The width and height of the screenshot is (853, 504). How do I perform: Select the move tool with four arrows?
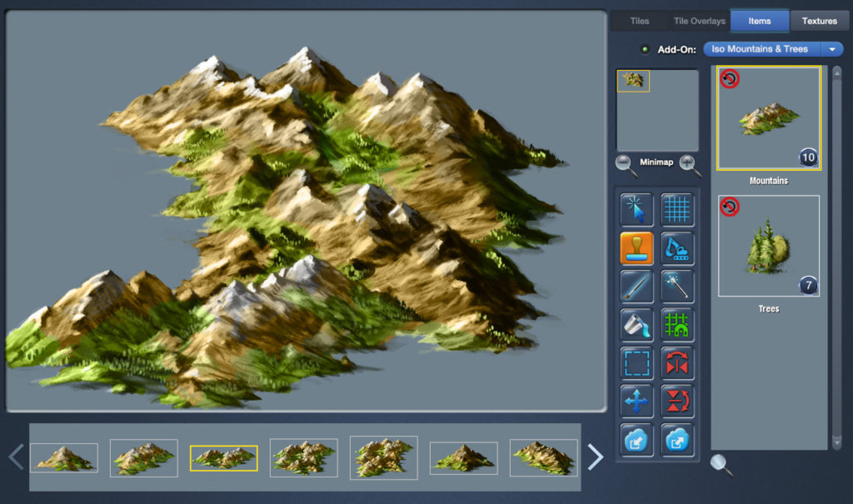tap(636, 401)
